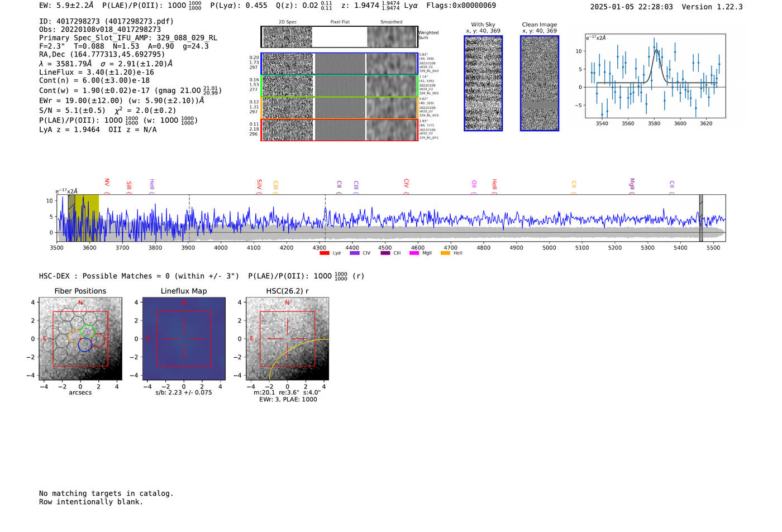Click the blue fiber circle in Fiber Positions
Image resolution: width=782 pixels, height=532 pixels.
pyautogui.click(x=85, y=345)
